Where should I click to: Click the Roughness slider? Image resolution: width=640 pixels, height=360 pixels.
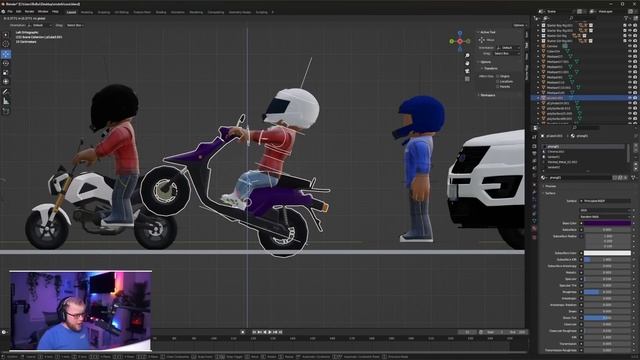point(607,292)
